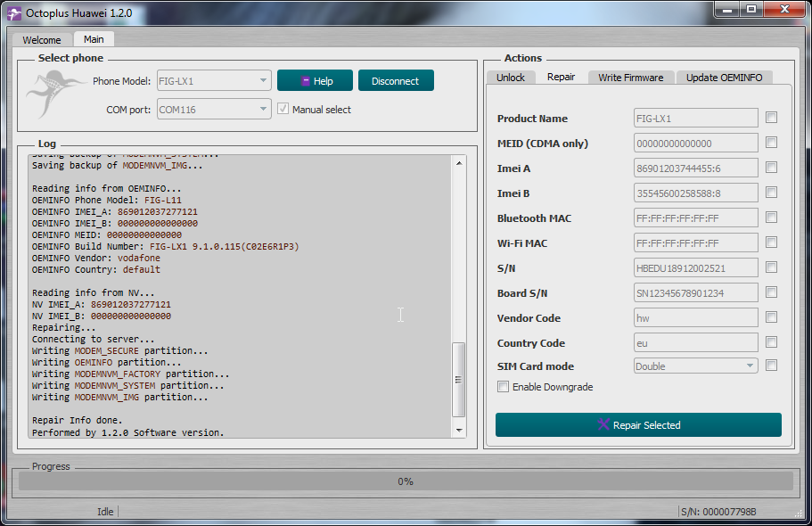Click the log line "Repair Info done."
The image size is (812, 526).
click(x=78, y=420)
